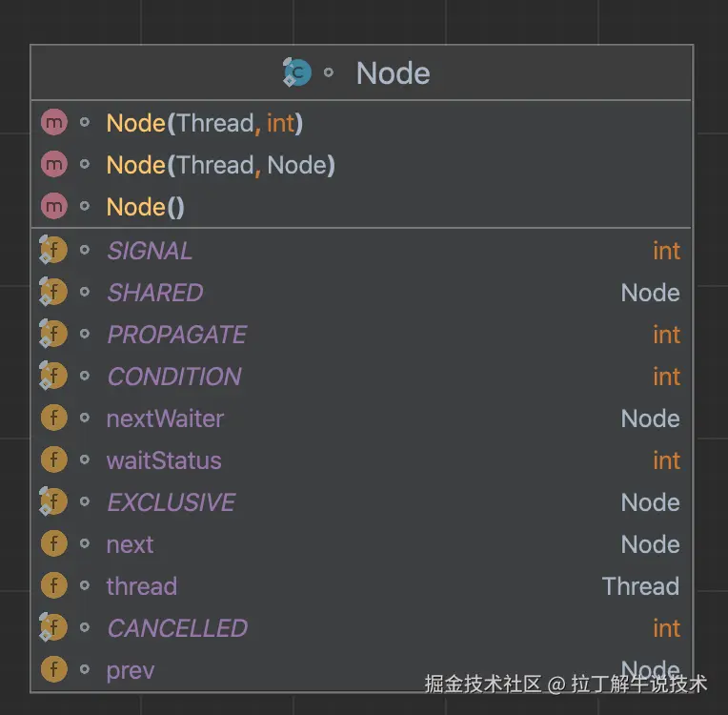Select the EXCLUSIVE field name
Viewport: 728px width, 715px height.
pos(171,502)
